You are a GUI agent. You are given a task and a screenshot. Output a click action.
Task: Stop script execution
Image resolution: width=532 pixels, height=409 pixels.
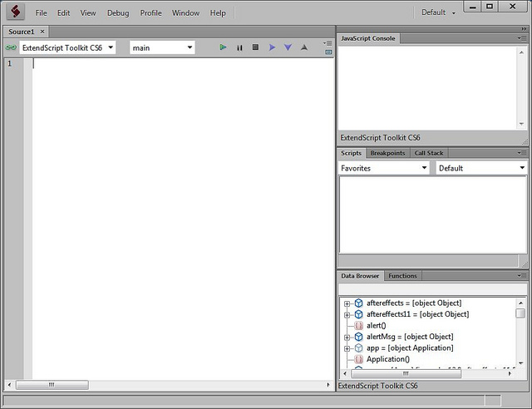pyautogui.click(x=255, y=47)
